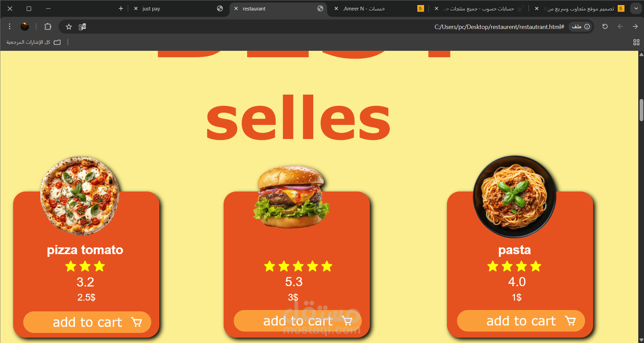Click the cart icon on pasta card
This screenshot has height=343, width=644.
tap(570, 321)
